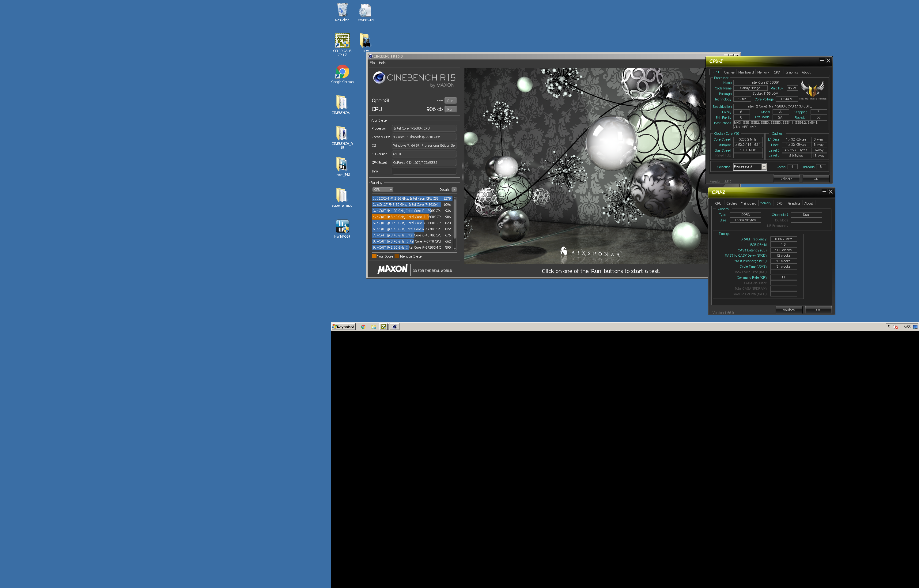Screen dimensions: 919x588
Task: Expand the ranking Details arrow
Action: [x=454, y=189]
